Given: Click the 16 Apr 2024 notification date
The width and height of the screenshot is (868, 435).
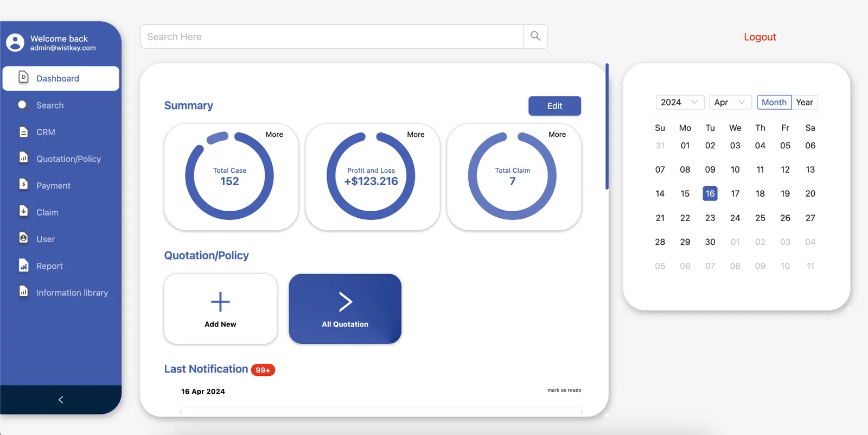Looking at the screenshot, I should [x=203, y=392].
